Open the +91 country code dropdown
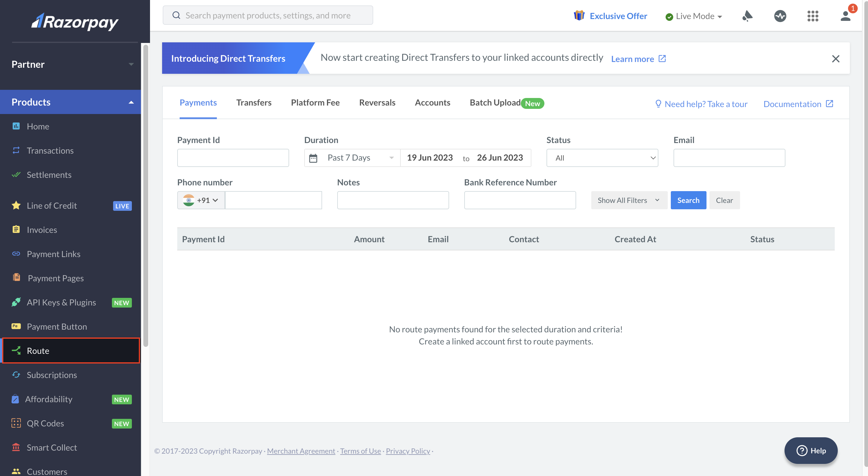 click(x=201, y=200)
